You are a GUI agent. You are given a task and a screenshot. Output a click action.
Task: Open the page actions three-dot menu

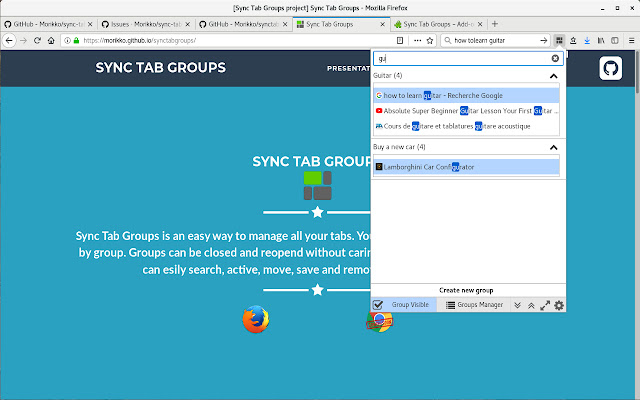point(417,40)
